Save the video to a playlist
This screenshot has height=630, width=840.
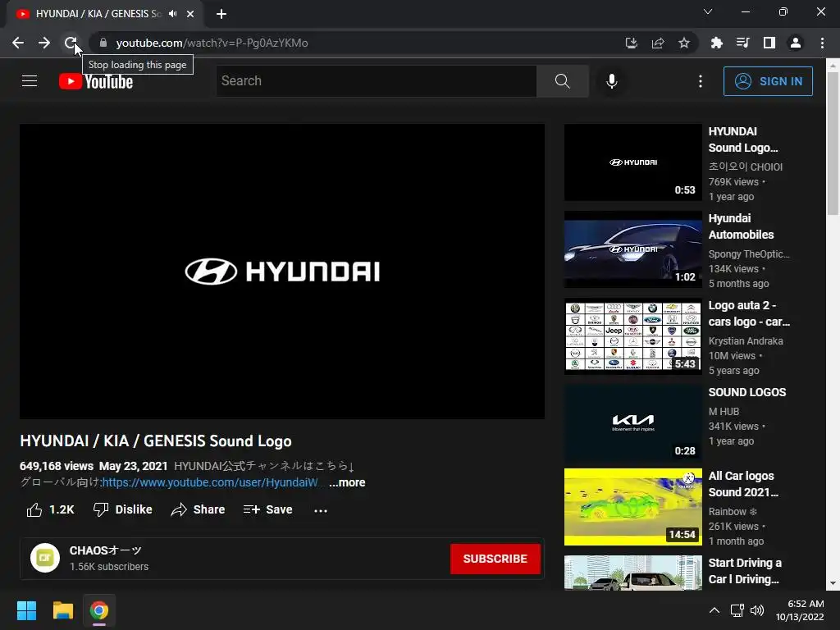tap(268, 509)
